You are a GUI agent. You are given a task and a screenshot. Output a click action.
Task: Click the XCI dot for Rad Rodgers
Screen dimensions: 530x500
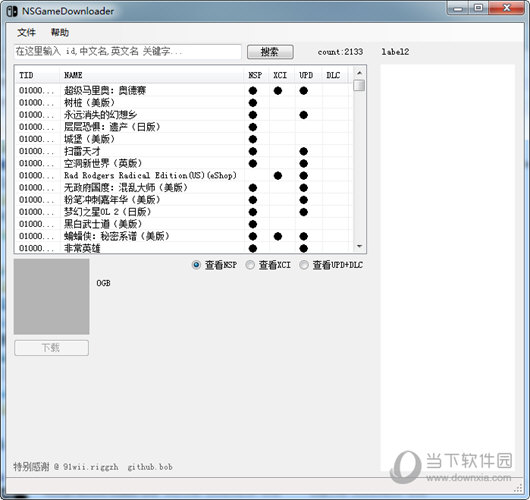point(278,176)
